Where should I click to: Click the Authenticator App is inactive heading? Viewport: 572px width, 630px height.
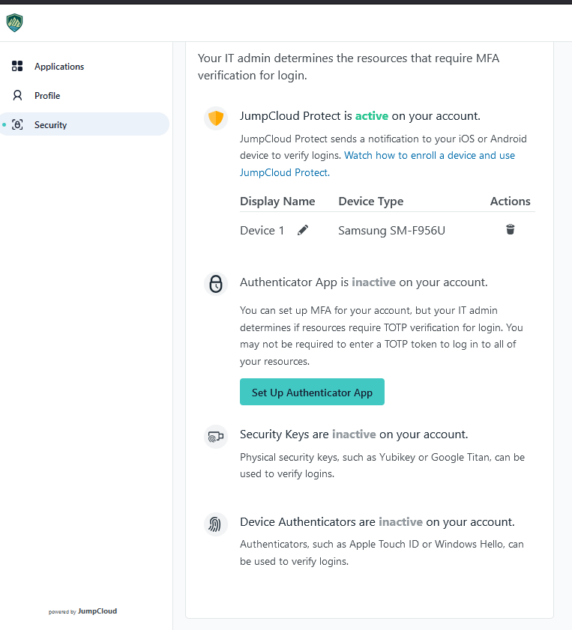click(x=364, y=282)
